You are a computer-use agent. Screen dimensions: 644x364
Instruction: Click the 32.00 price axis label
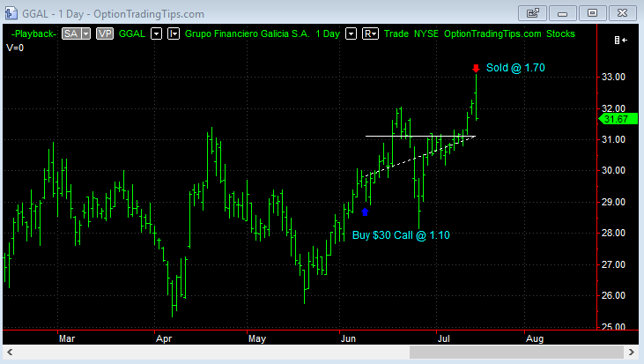click(x=613, y=108)
